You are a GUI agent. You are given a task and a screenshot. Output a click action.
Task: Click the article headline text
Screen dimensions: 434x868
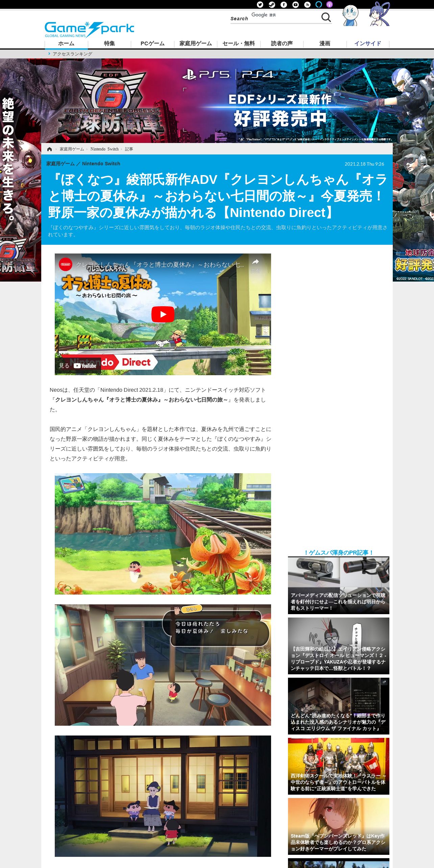tap(217, 196)
